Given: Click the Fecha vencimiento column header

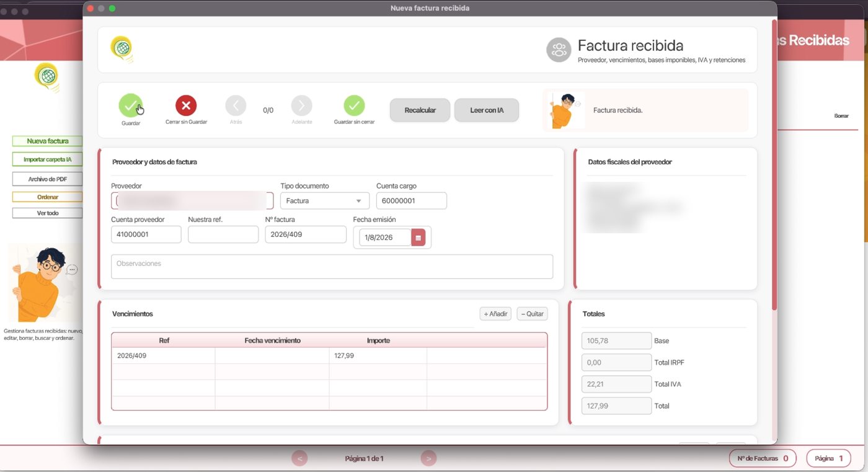Looking at the screenshot, I should 272,341.
